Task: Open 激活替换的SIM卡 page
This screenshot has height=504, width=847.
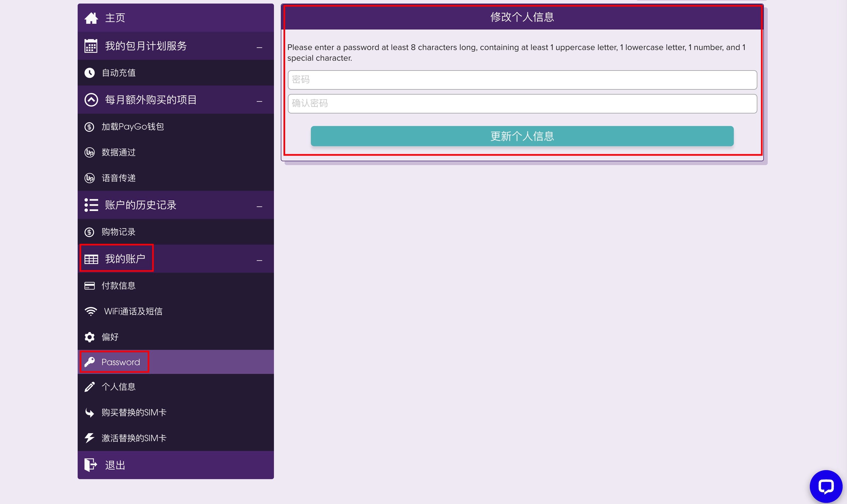Action: [176, 438]
